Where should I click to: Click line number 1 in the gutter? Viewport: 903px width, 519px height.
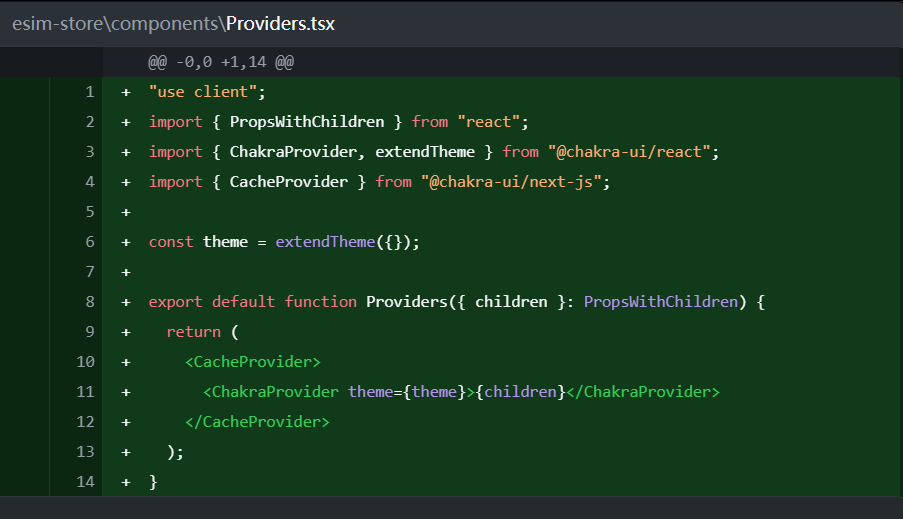click(x=89, y=92)
